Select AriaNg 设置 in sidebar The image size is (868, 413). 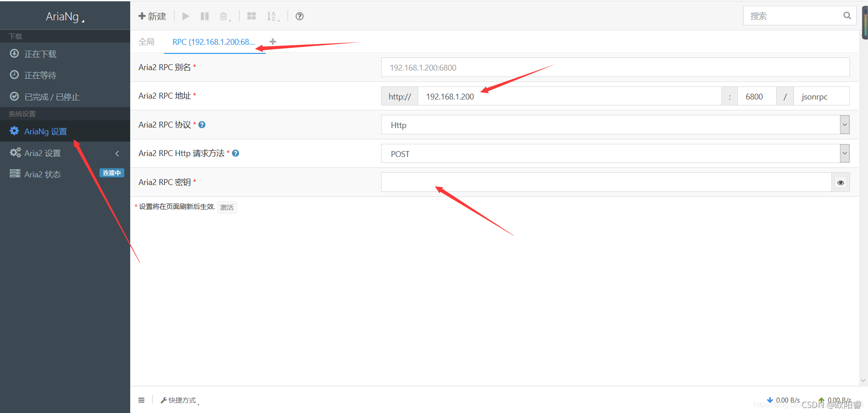[65, 131]
